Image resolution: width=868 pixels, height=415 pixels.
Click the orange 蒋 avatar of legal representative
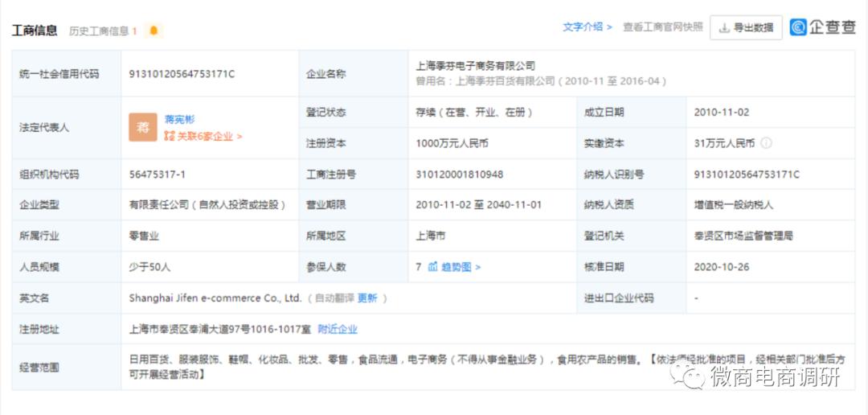coord(142,127)
